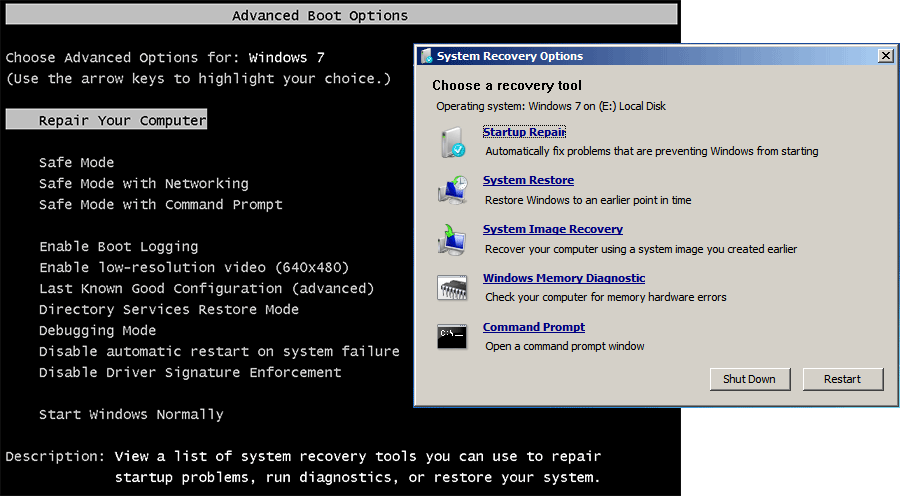Launch System Image Recovery link
The width and height of the screenshot is (900, 496).
[x=553, y=229]
